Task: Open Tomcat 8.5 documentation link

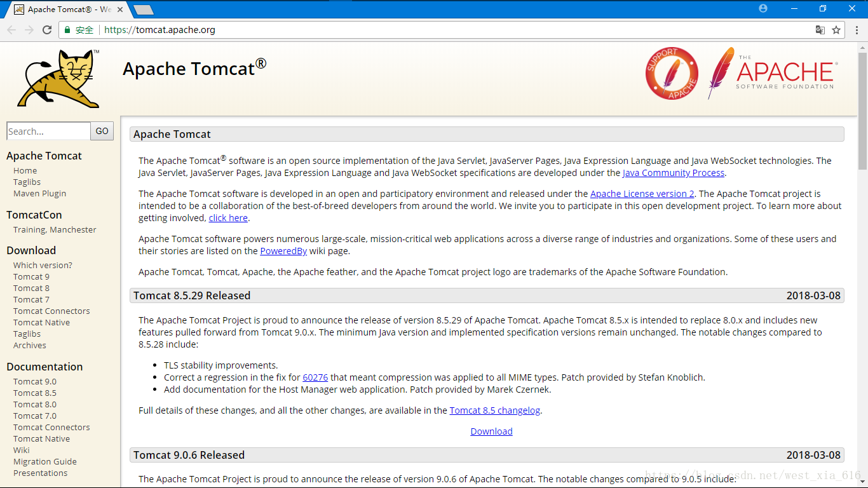Action: tap(35, 393)
